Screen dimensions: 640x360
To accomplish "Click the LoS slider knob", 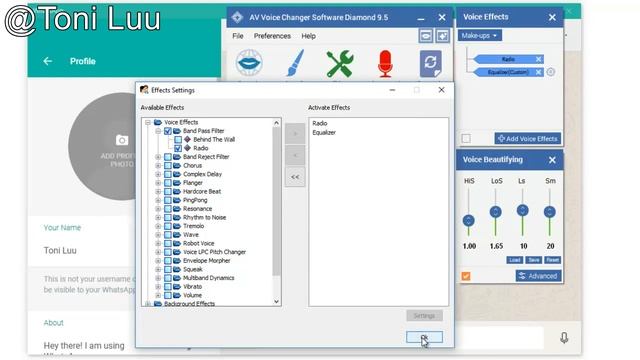I will [496, 212].
